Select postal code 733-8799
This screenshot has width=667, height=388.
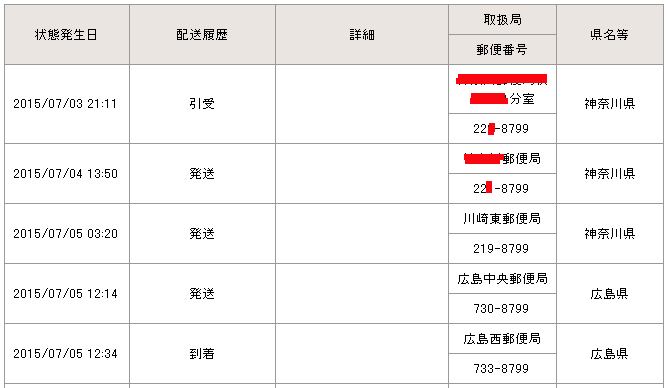tap(501, 368)
